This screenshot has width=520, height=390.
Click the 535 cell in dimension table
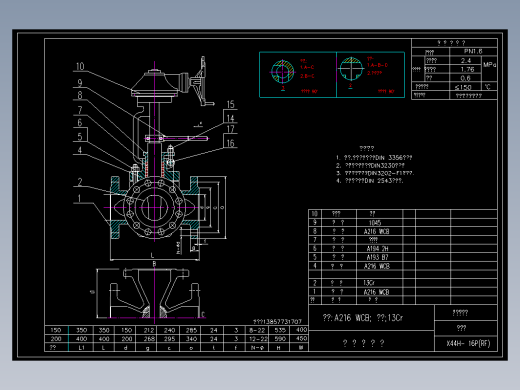click(x=280, y=330)
